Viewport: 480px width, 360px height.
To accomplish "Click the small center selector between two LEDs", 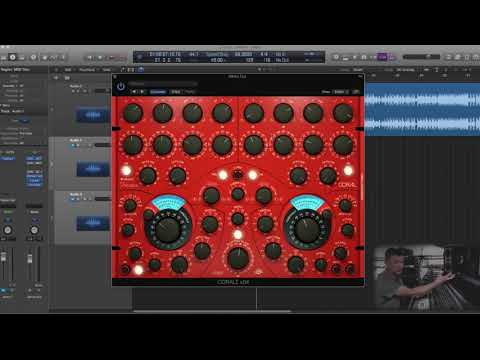I will click(x=238, y=174).
